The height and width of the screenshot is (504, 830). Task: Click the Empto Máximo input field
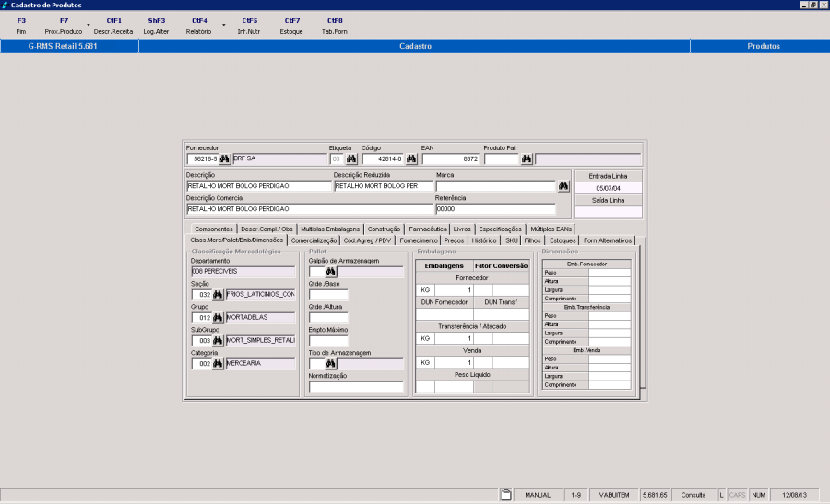(x=328, y=341)
